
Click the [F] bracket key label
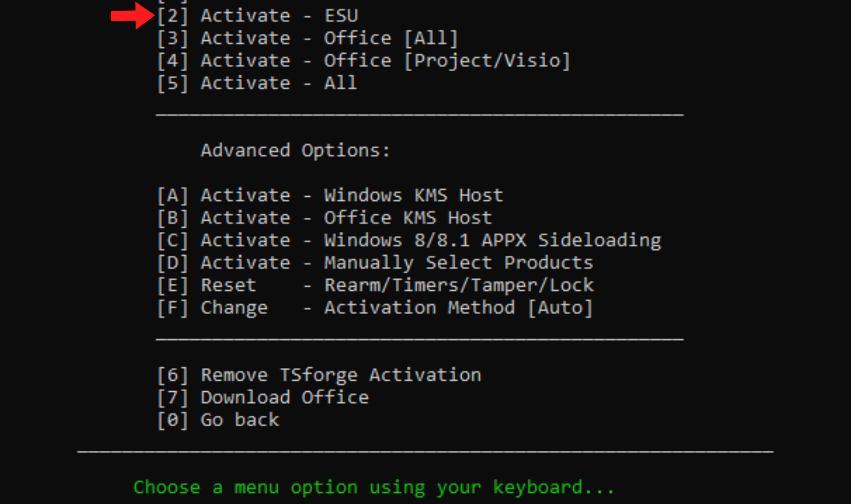(x=172, y=308)
